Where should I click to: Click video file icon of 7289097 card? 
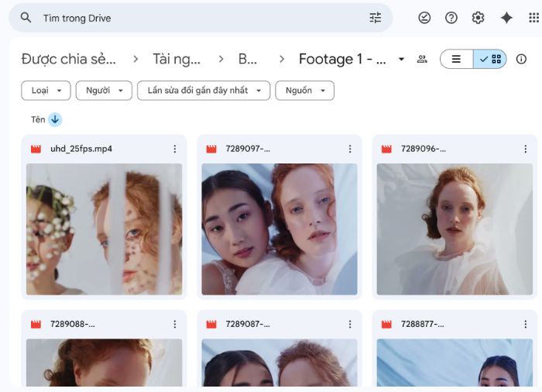click(x=211, y=149)
